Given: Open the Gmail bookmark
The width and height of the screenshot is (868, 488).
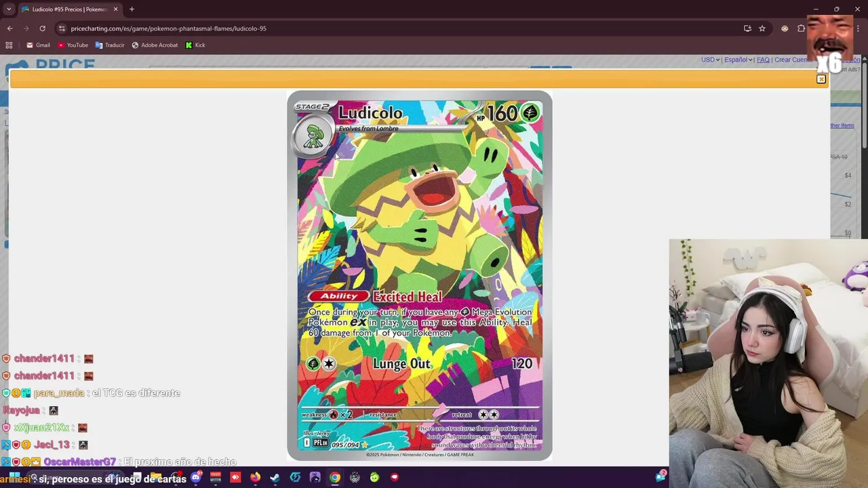Looking at the screenshot, I should (38, 45).
